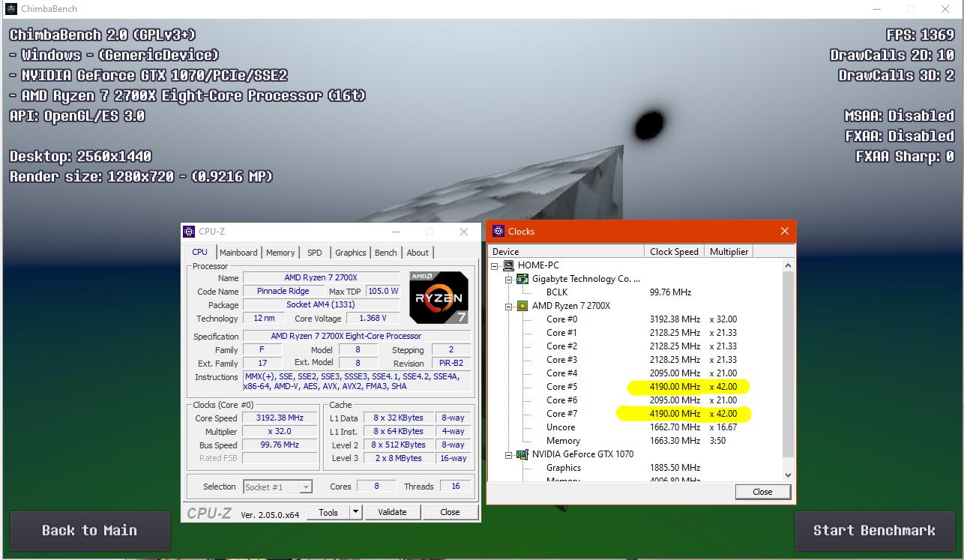Select the BCLK row in Clocks

636,292
